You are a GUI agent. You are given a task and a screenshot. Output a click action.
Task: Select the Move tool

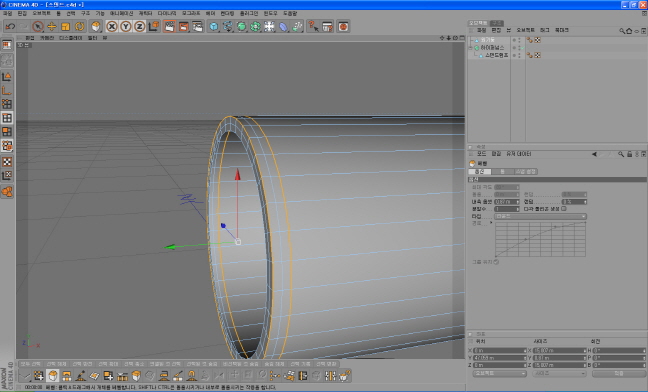pos(52,26)
